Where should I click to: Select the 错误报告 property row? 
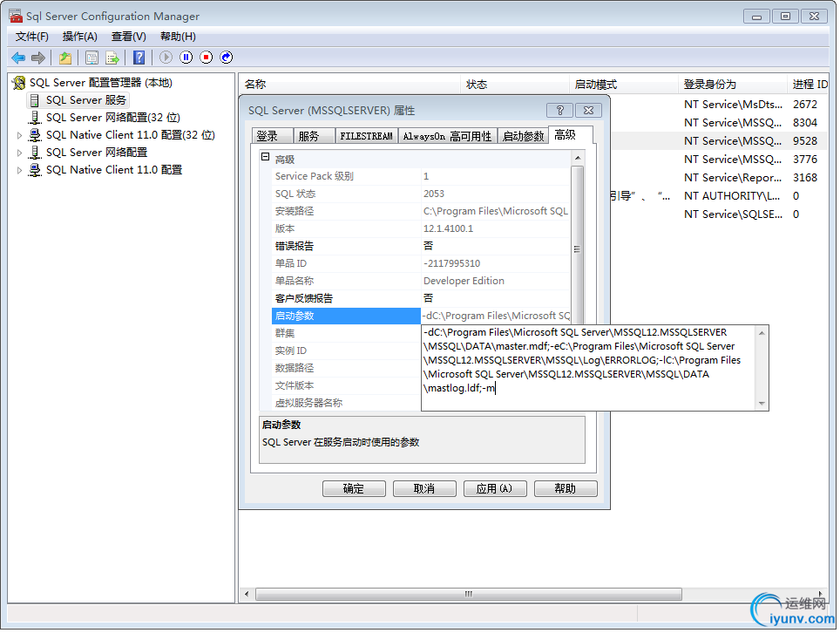point(421,246)
